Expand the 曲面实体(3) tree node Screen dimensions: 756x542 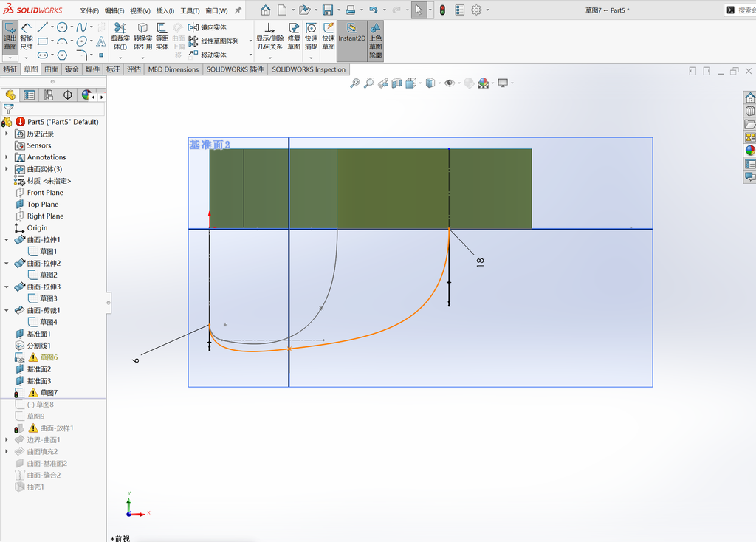click(x=6, y=169)
